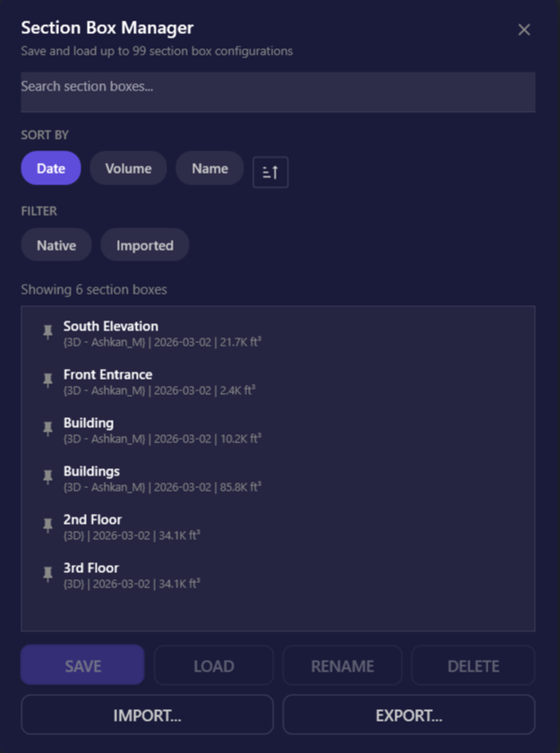
Task: Toggle the ascending sort order icon
Action: click(270, 171)
